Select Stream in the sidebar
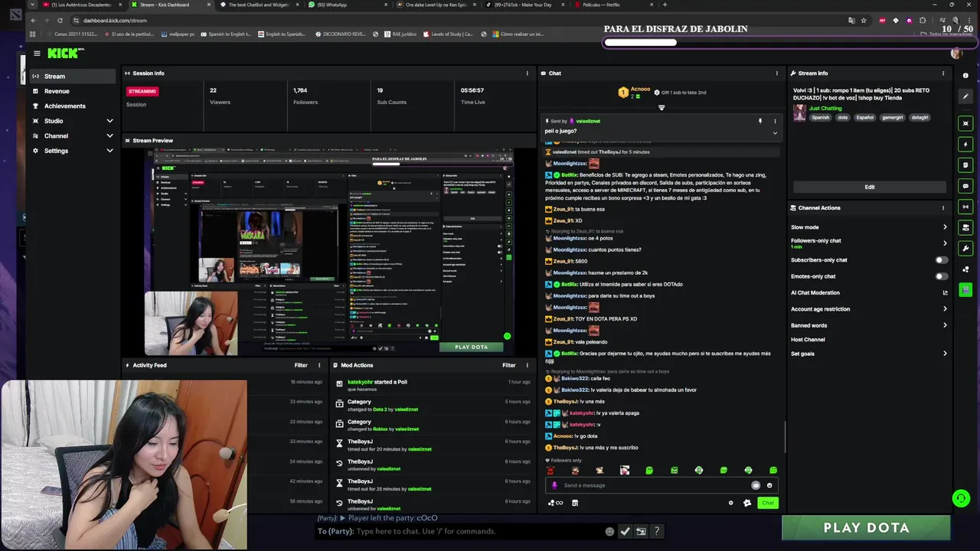The width and height of the screenshot is (980, 551). [74, 76]
